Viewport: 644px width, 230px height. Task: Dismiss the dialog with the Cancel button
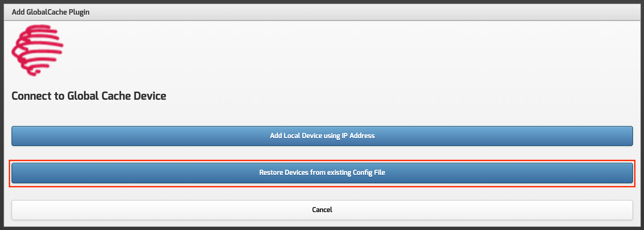tap(322, 210)
